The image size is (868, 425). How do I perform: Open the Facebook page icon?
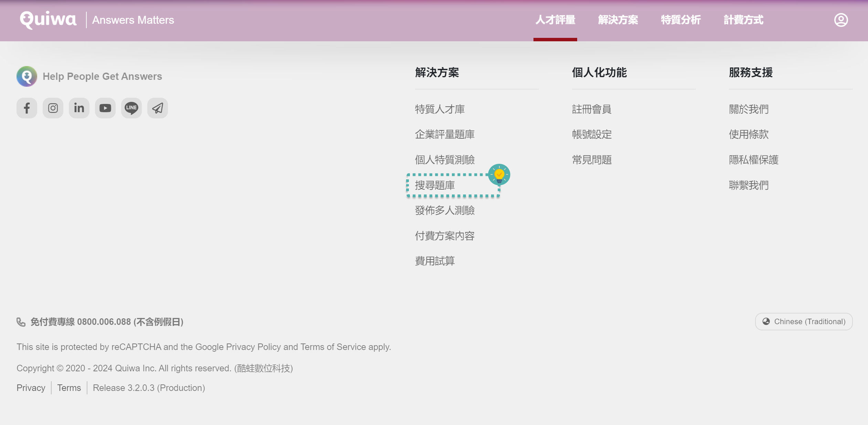coord(27,108)
